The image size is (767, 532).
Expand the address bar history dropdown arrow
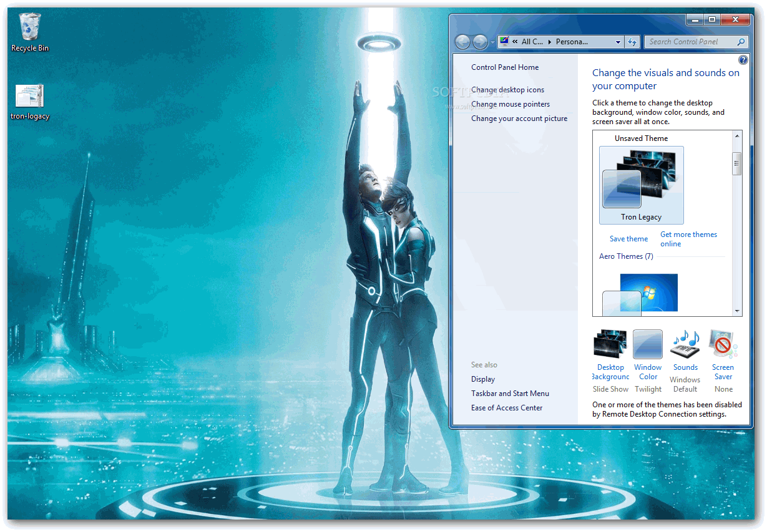point(618,42)
